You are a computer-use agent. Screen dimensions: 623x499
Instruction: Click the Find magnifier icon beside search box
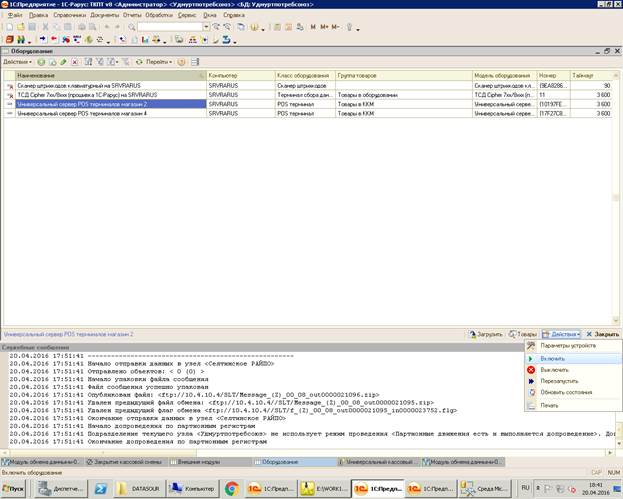(x=132, y=27)
